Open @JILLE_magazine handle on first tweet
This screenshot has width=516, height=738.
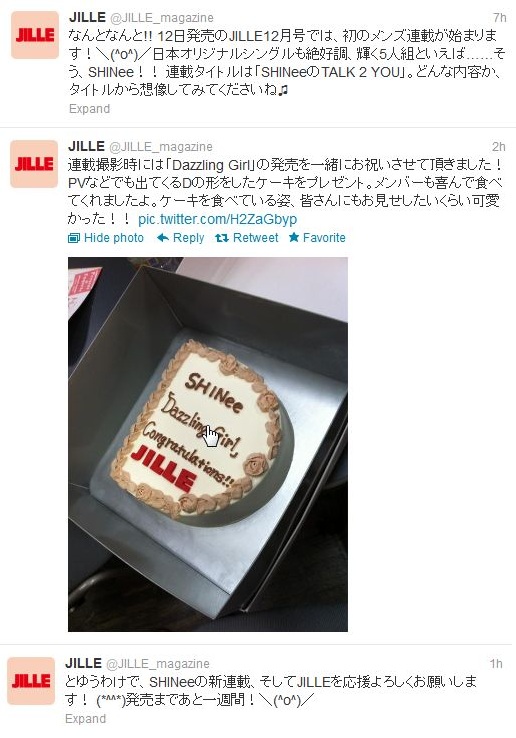pyautogui.click(x=161, y=18)
